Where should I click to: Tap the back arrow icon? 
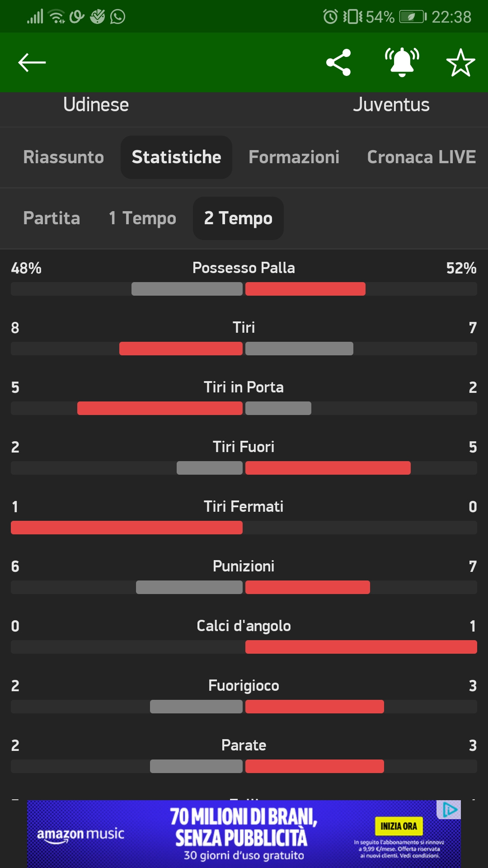[32, 62]
